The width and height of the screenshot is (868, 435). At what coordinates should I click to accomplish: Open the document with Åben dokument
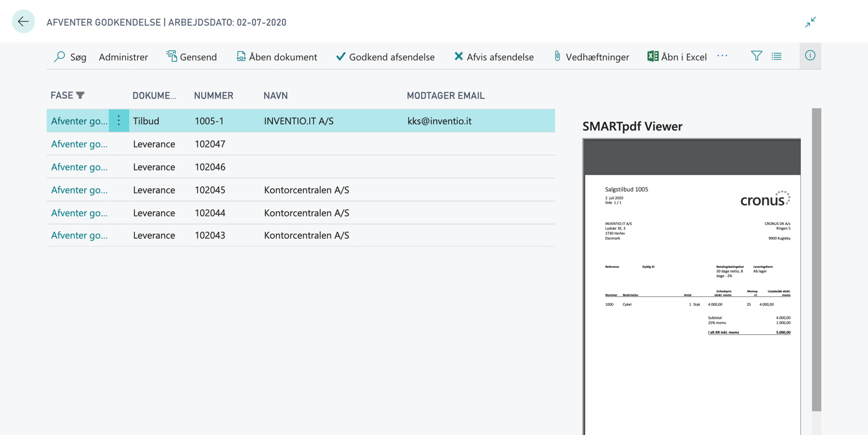pos(276,57)
